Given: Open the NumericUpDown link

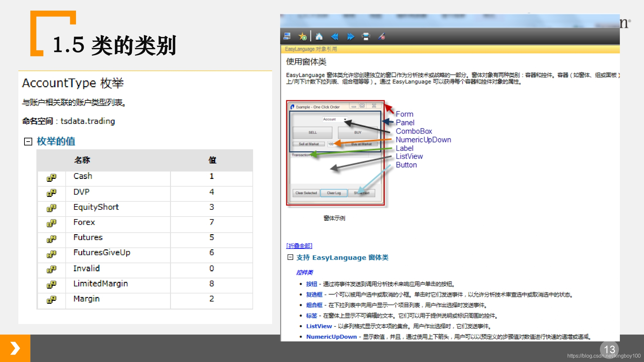Looking at the screenshot, I should point(331,337).
